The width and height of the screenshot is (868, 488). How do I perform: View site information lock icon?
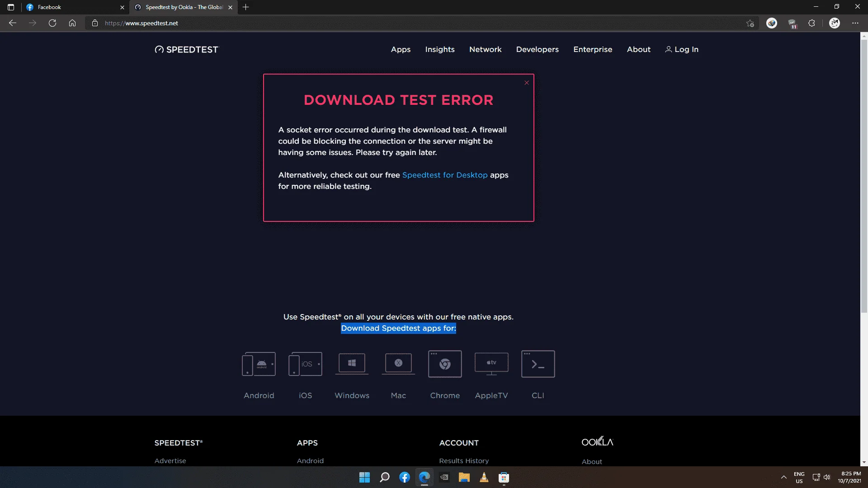95,23
